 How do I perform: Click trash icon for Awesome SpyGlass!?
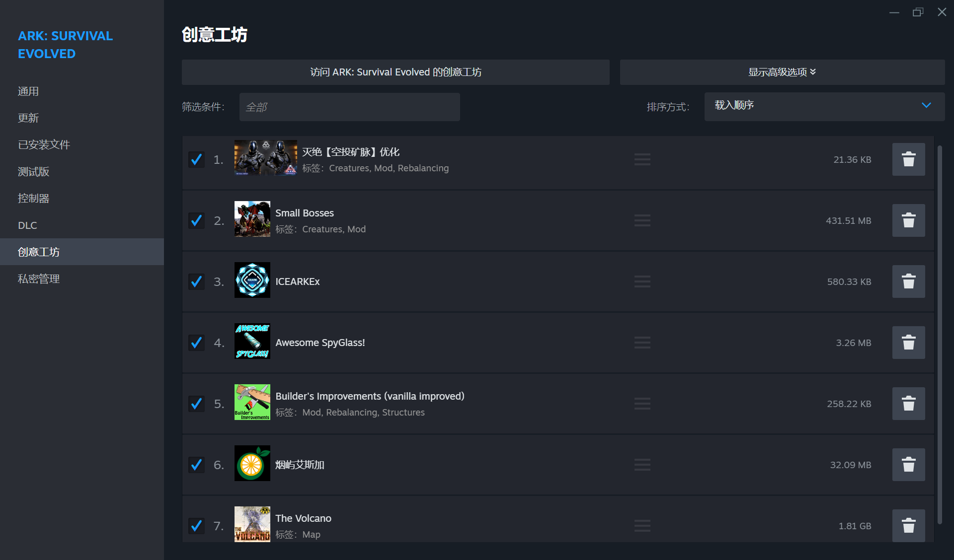(908, 343)
